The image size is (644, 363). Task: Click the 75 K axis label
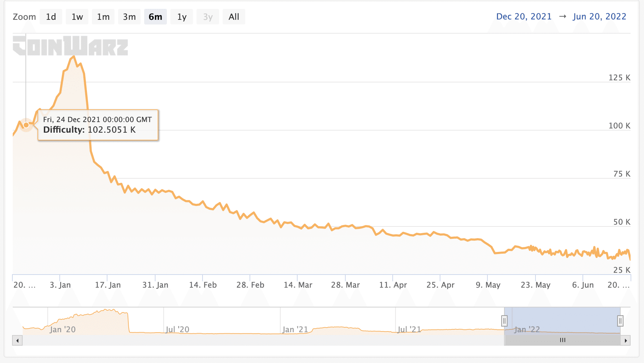622,174
